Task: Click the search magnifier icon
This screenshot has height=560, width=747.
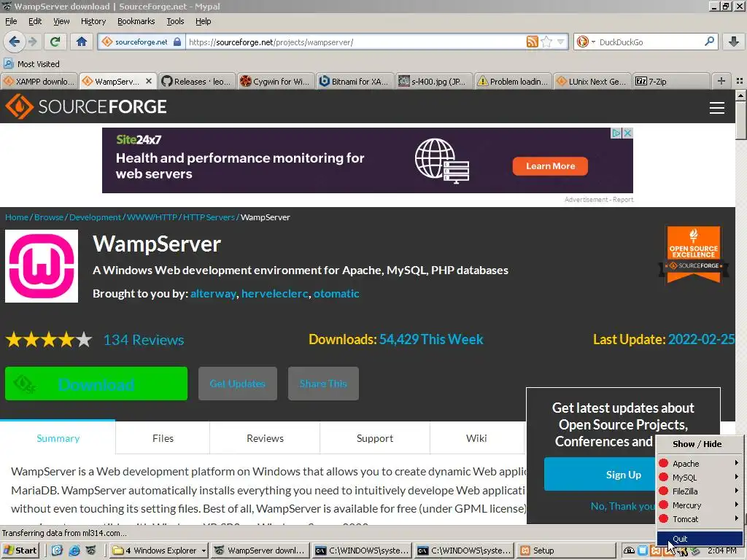Action: coord(709,42)
